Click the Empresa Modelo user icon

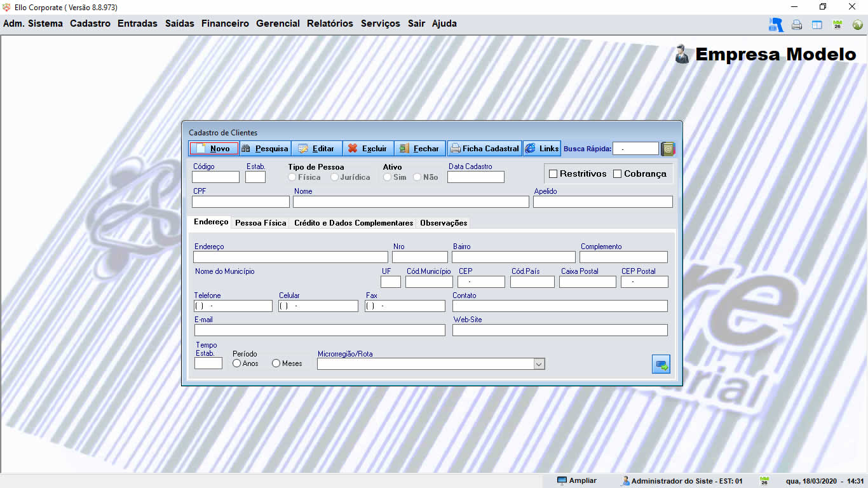click(682, 55)
